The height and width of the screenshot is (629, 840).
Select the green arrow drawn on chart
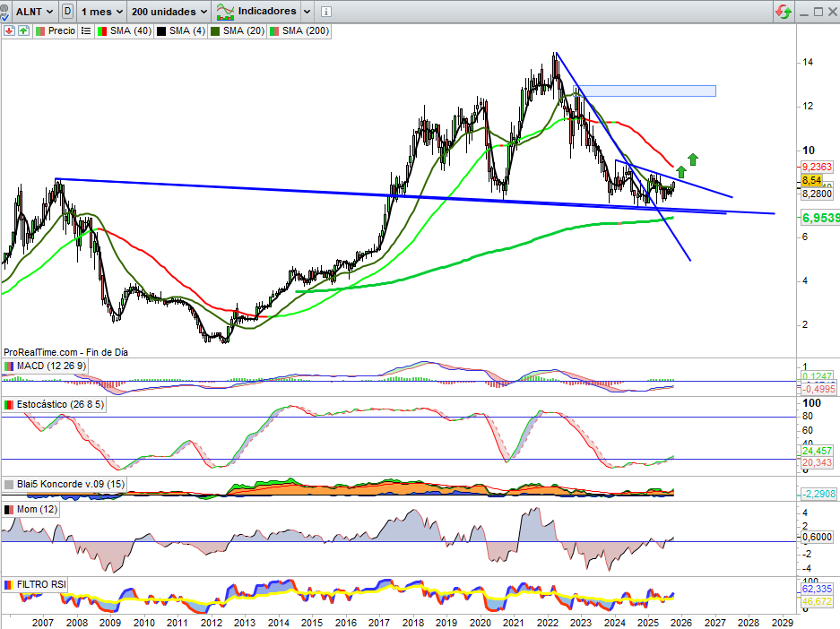(693, 159)
